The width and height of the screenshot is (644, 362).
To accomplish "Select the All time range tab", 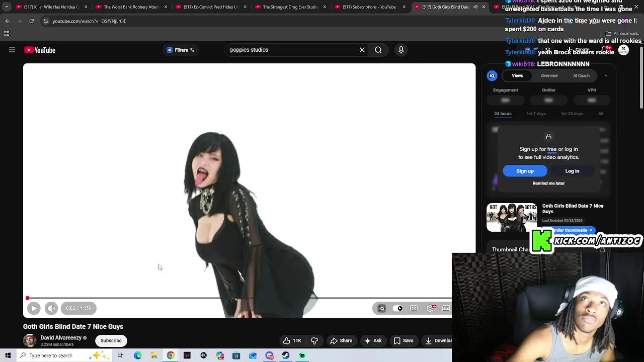I will point(601,114).
